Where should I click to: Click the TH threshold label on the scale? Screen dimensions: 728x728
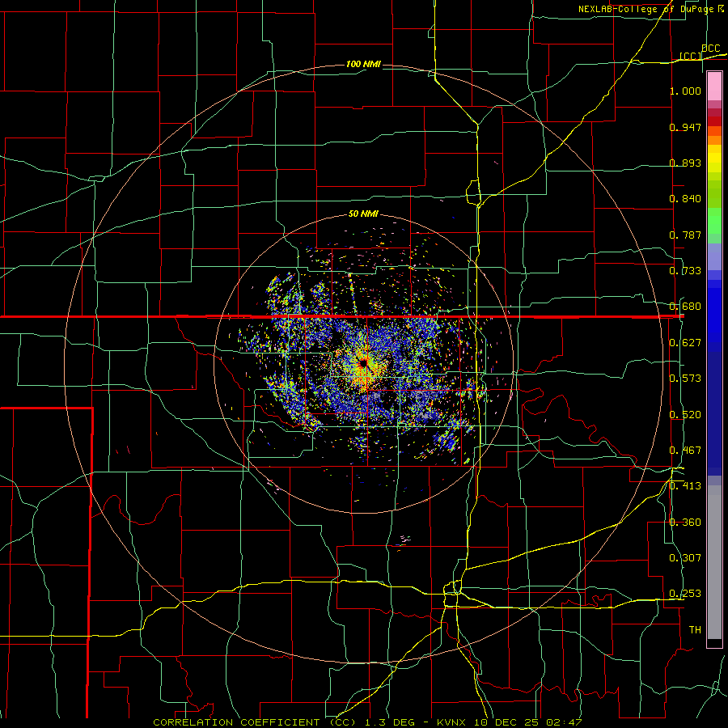coord(695,630)
